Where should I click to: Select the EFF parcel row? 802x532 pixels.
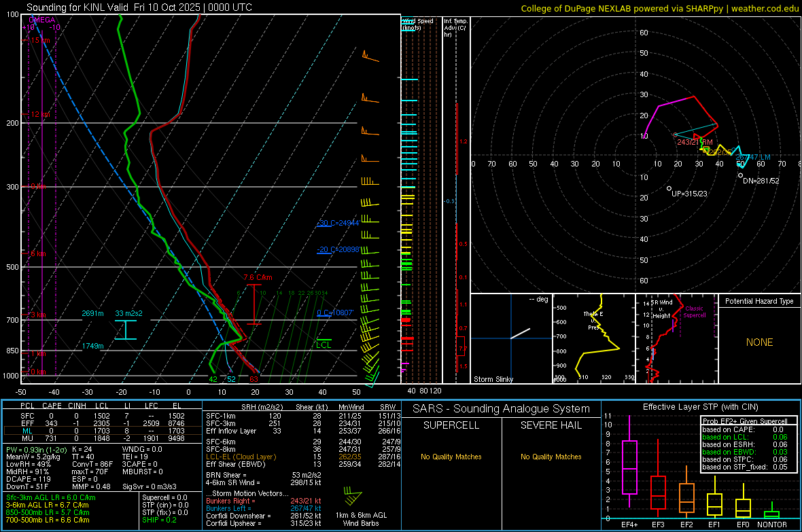click(103, 423)
